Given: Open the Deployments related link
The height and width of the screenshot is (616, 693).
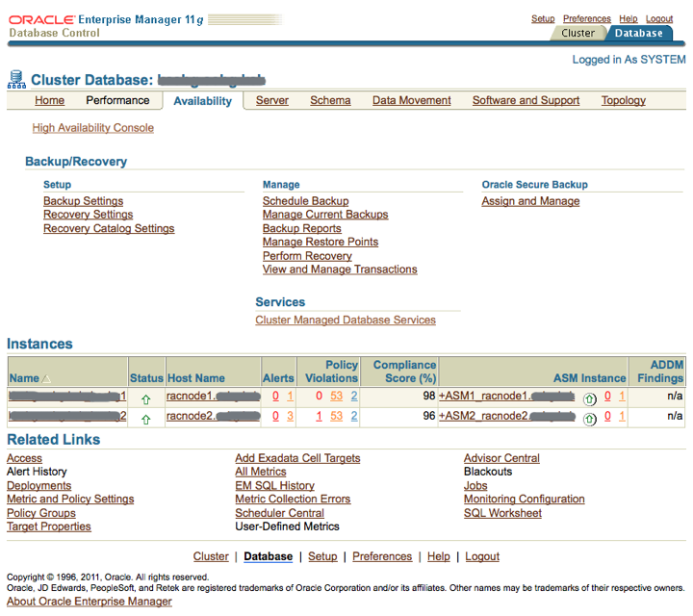Looking at the screenshot, I should [38, 486].
